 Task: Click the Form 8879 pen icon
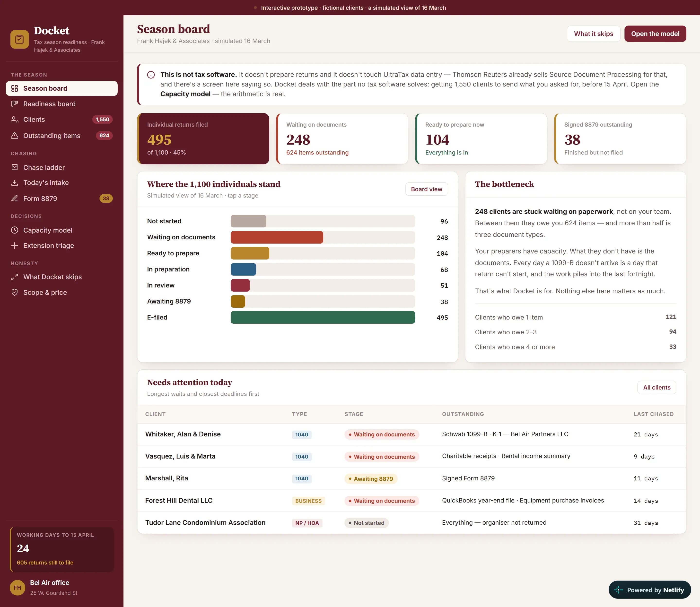15,199
